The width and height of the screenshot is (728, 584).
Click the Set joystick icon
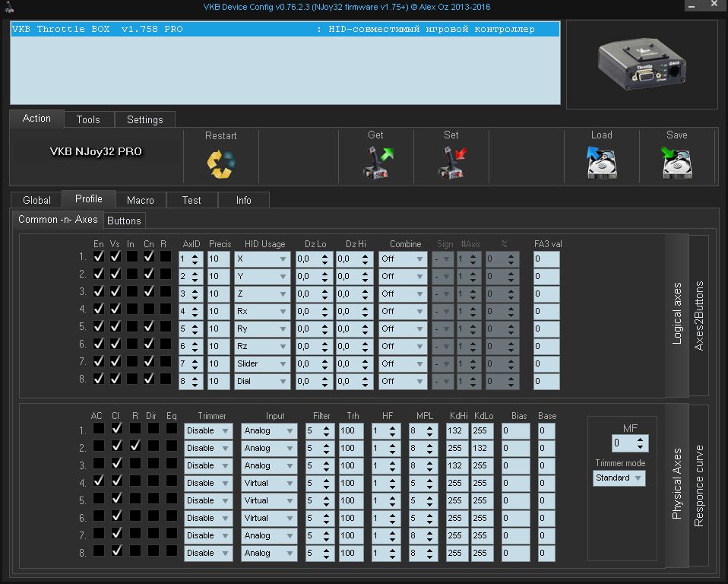(451, 163)
